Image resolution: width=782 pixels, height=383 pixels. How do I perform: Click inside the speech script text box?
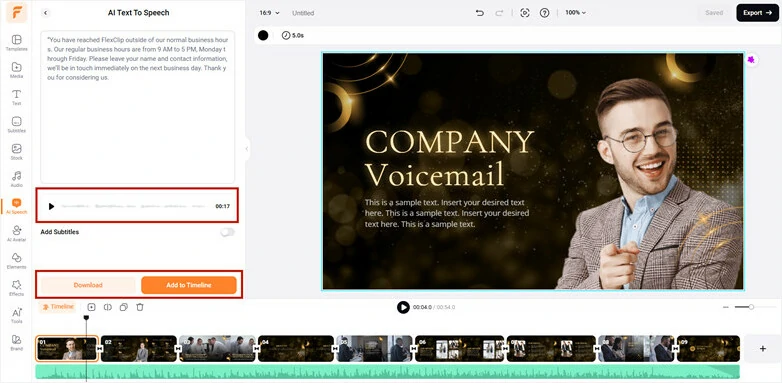coord(137,107)
